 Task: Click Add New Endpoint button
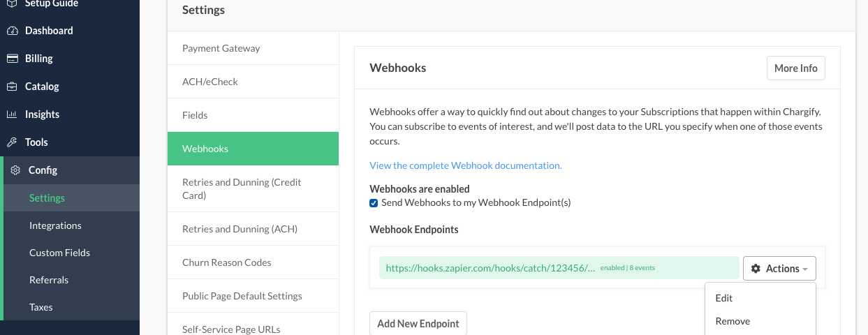tap(418, 323)
